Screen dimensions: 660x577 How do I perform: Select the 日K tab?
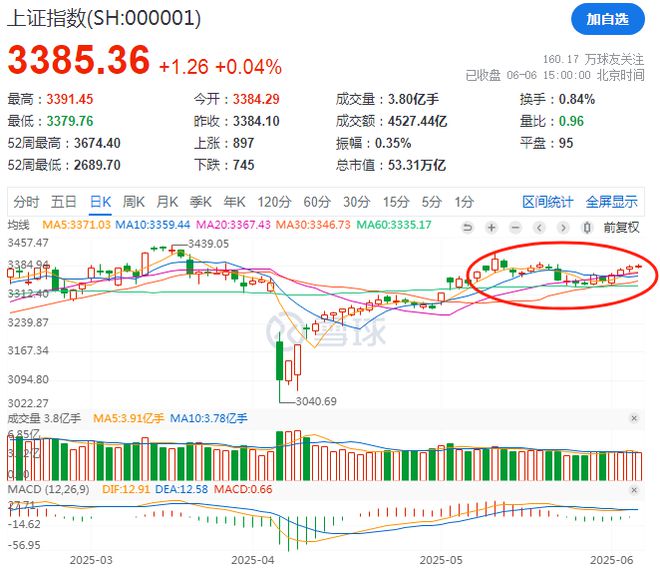[101, 202]
